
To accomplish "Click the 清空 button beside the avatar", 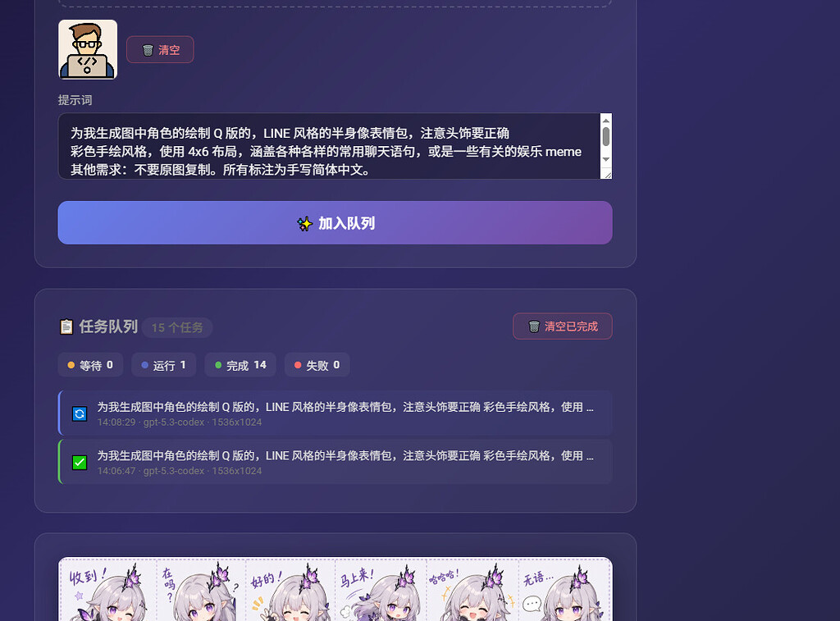I will click(x=160, y=50).
